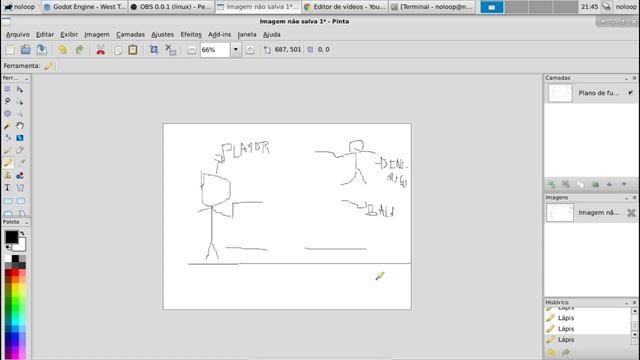Open the Exibir menu

point(69,35)
